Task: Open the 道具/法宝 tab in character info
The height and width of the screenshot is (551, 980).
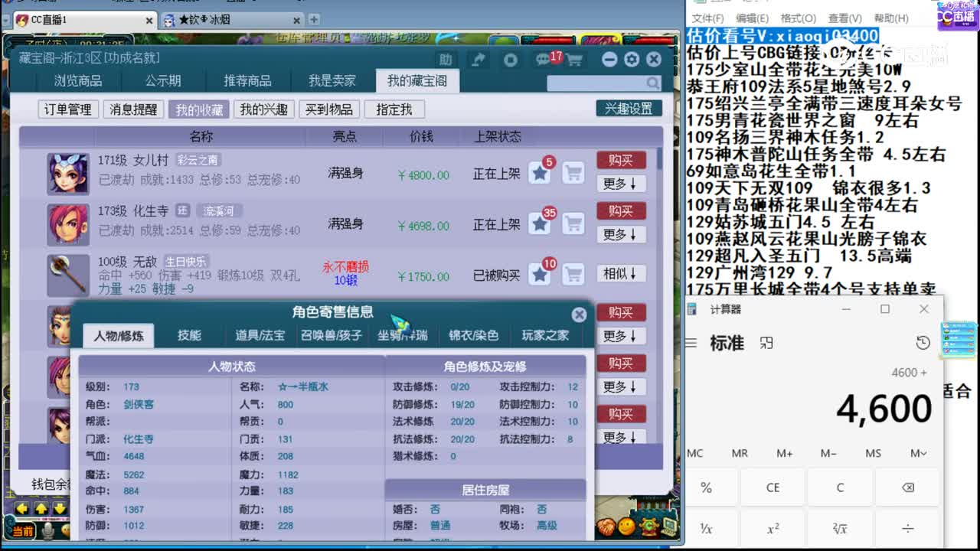Action: click(x=260, y=335)
